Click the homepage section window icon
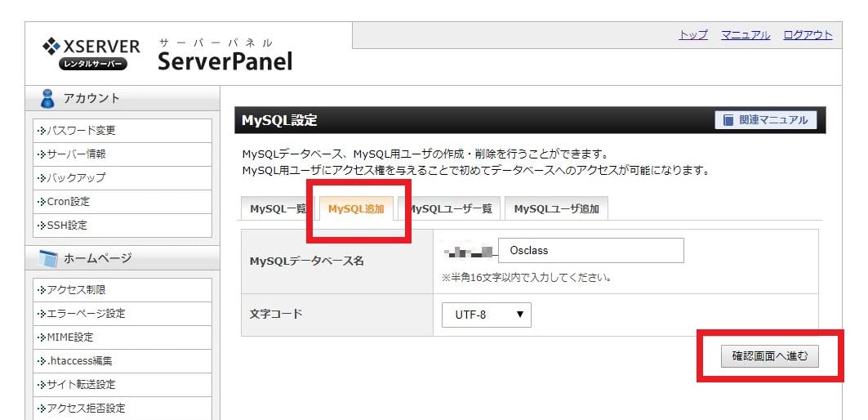The height and width of the screenshot is (420, 868). click(48, 259)
